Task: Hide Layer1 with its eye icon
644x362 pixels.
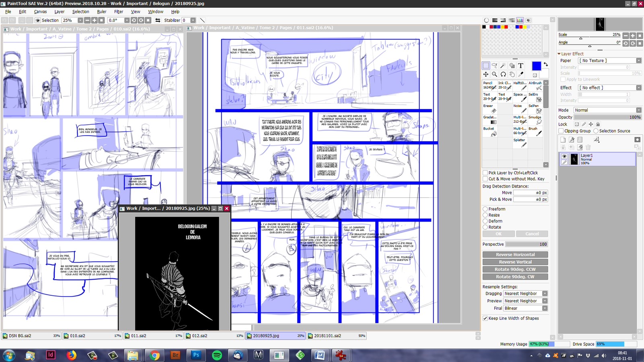Action: (x=564, y=156)
